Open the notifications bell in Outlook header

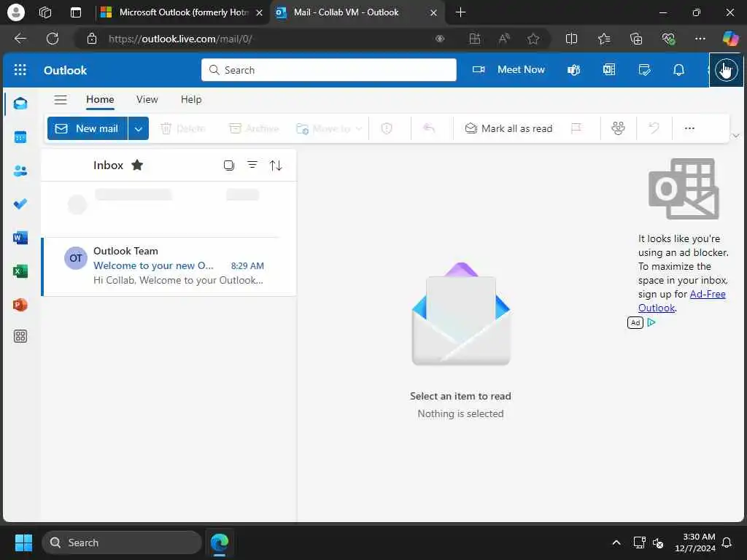(x=679, y=70)
